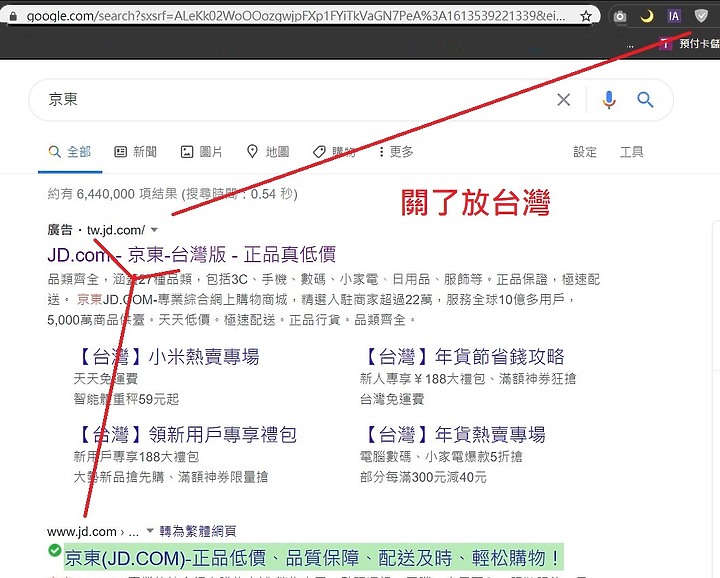Click the tw.jd.com/ ad URL text

coord(116,230)
